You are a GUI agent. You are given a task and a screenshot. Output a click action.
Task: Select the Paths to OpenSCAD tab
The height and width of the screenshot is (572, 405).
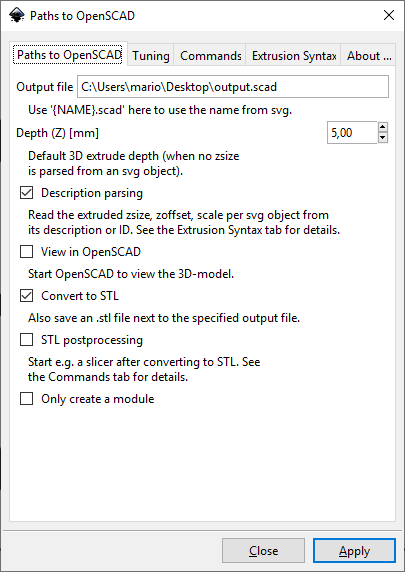[69, 55]
